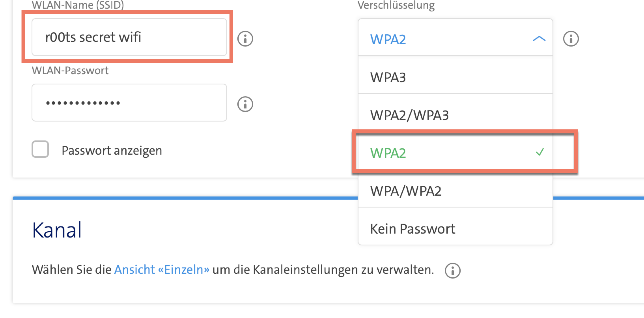Collapse the encryption list via the blue chevron
The width and height of the screenshot is (644, 318).
539,38
